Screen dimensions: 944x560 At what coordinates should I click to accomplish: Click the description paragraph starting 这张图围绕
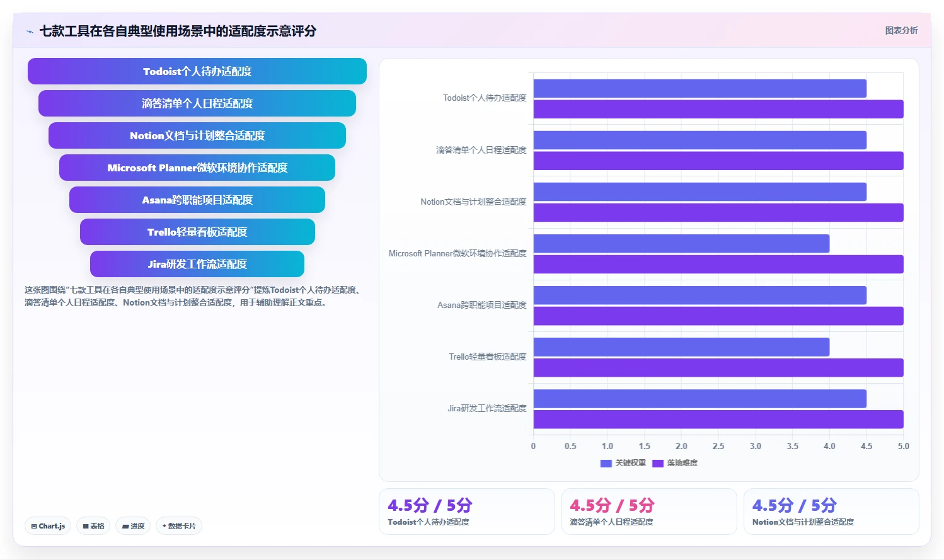[x=193, y=296]
